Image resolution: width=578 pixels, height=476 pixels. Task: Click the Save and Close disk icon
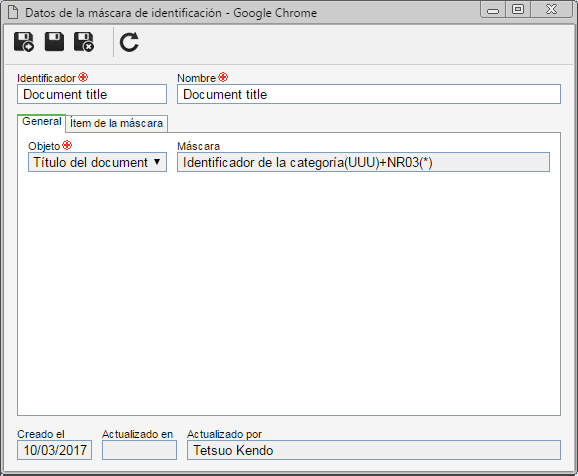click(84, 42)
